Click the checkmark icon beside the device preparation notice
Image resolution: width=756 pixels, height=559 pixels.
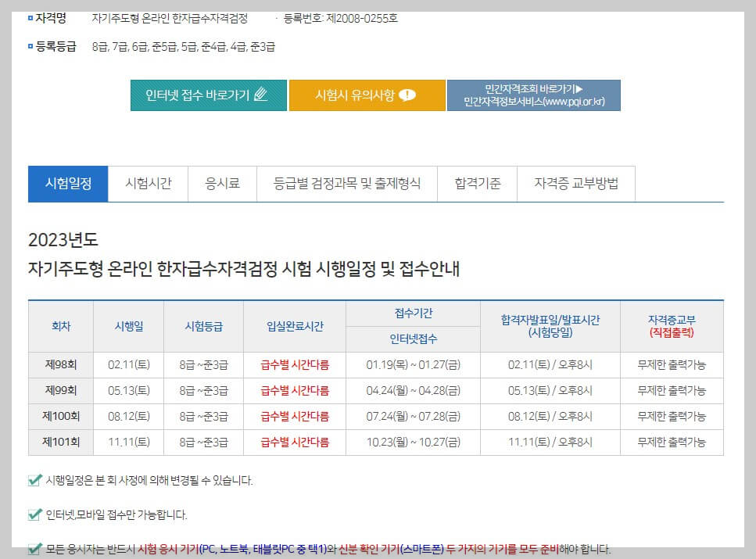34,547
